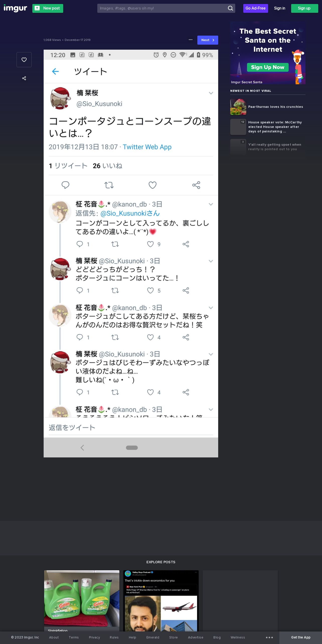Go to the Next post
This screenshot has width=322, height=644.
208,40
